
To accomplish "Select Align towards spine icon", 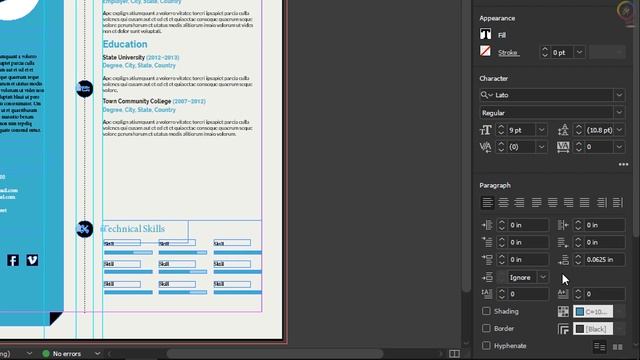I will click(x=602, y=202).
